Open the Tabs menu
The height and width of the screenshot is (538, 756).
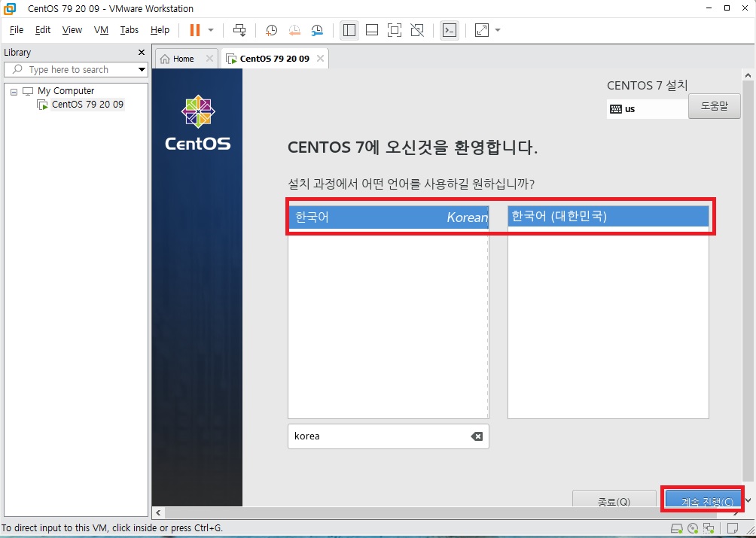[x=130, y=30]
